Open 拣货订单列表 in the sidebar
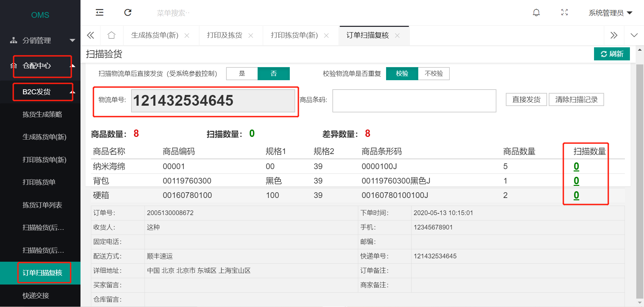The width and height of the screenshot is (644, 307). click(42, 205)
